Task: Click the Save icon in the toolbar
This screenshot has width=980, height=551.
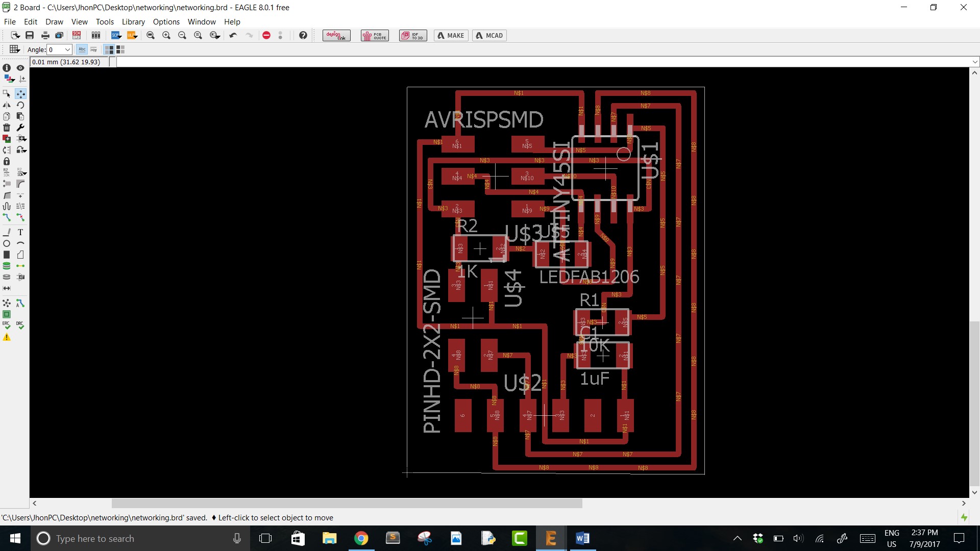Action: pyautogui.click(x=30, y=35)
